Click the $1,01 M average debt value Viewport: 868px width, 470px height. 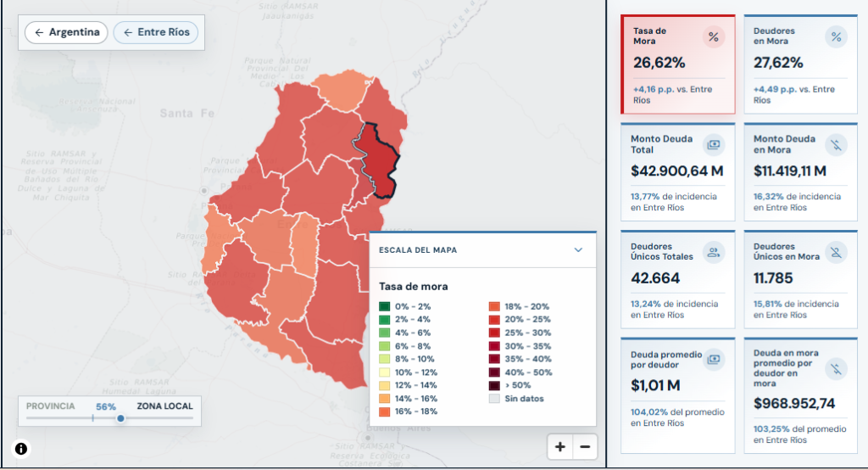pyautogui.click(x=655, y=385)
